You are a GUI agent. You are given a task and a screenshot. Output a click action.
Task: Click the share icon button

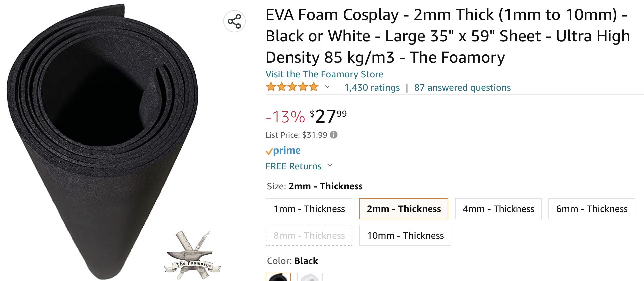pos(234,21)
